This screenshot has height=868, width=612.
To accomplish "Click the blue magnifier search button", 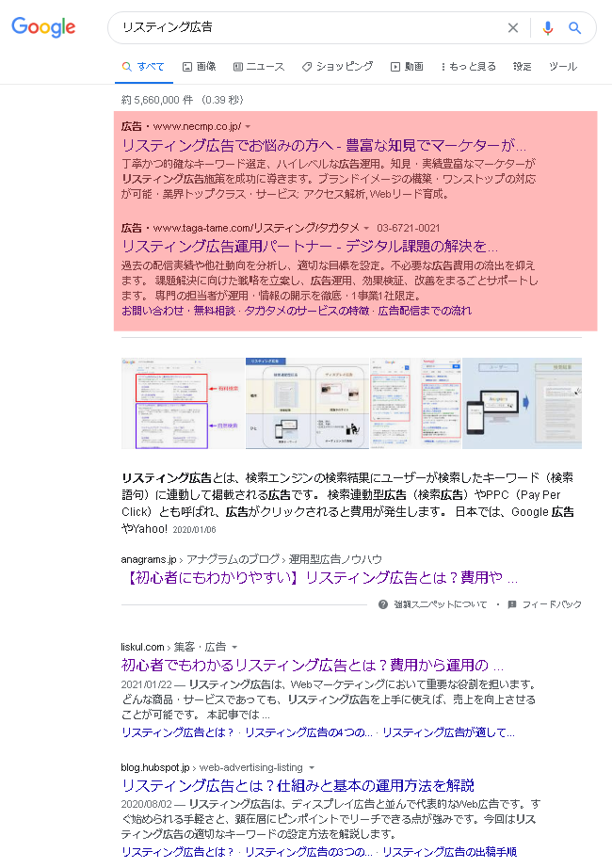I will (575, 27).
